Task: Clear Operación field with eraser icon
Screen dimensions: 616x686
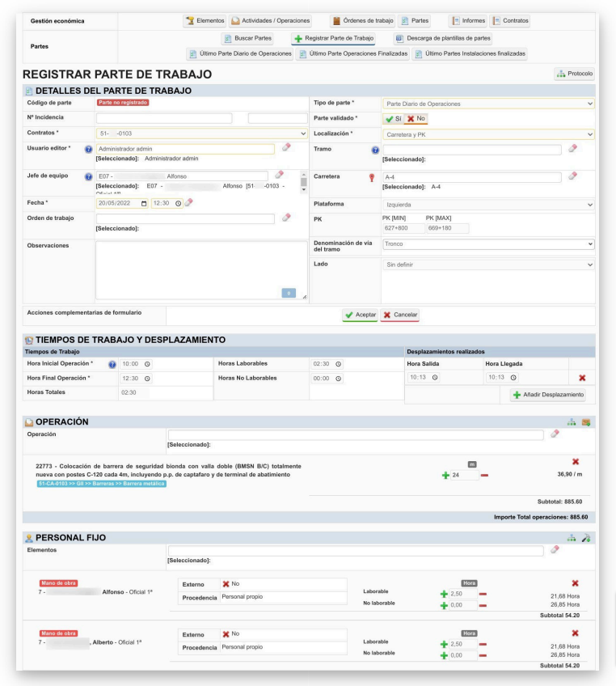Action: [555, 434]
